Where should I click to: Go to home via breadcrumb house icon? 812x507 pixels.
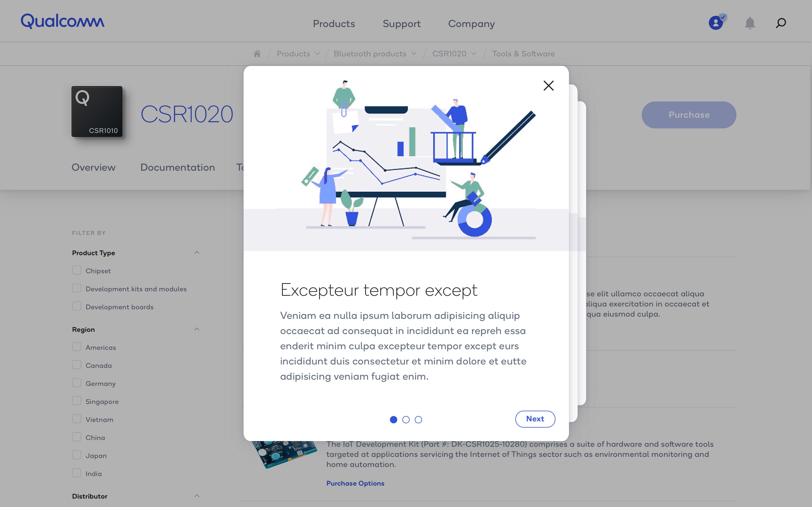257,54
